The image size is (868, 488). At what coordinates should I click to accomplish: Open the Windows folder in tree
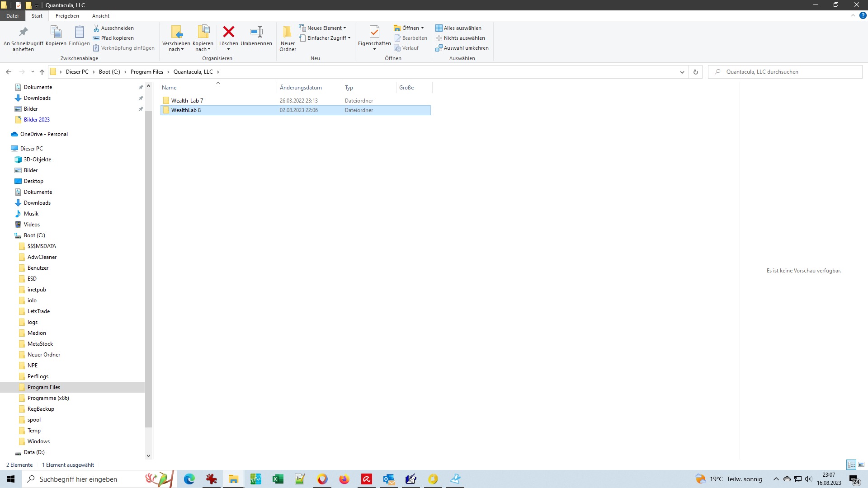[38, 441]
